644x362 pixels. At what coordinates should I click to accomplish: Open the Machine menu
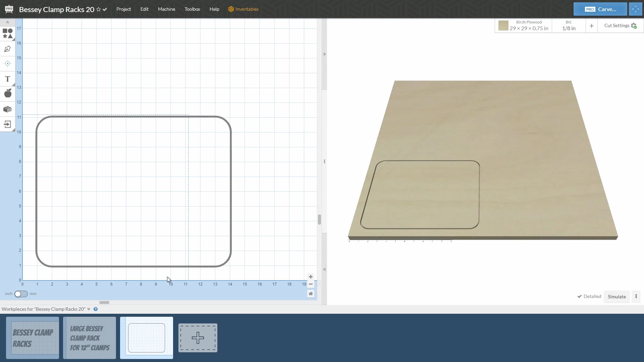pyautogui.click(x=166, y=9)
